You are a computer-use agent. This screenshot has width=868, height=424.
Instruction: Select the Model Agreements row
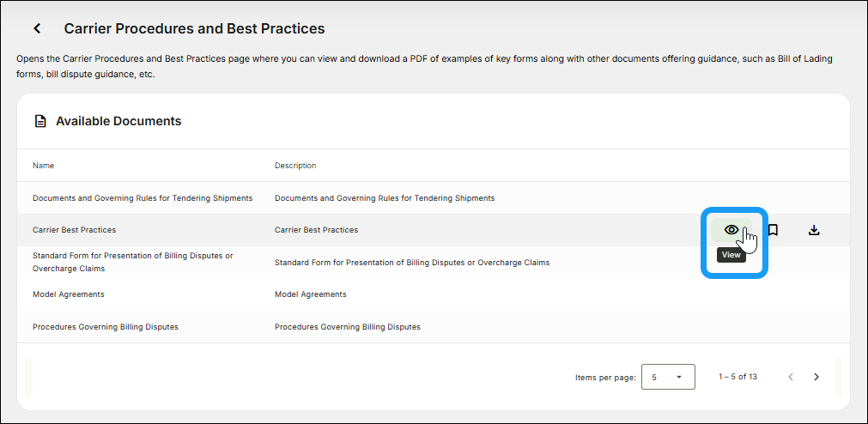pos(69,294)
